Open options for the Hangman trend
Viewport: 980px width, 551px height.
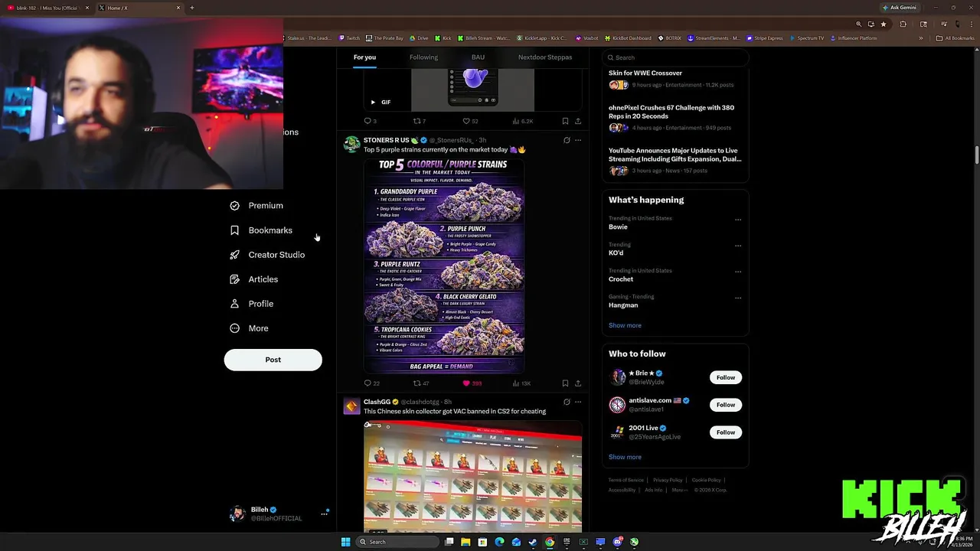738,298
